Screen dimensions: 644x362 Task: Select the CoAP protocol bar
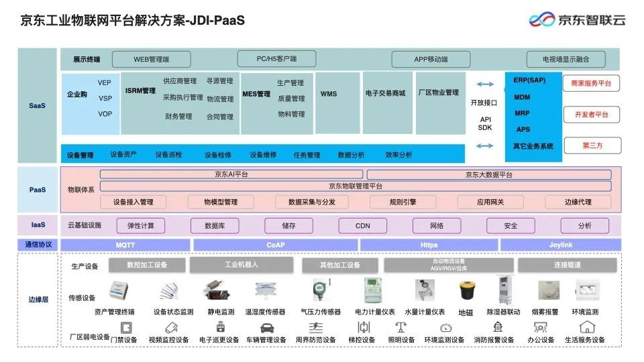coord(276,245)
